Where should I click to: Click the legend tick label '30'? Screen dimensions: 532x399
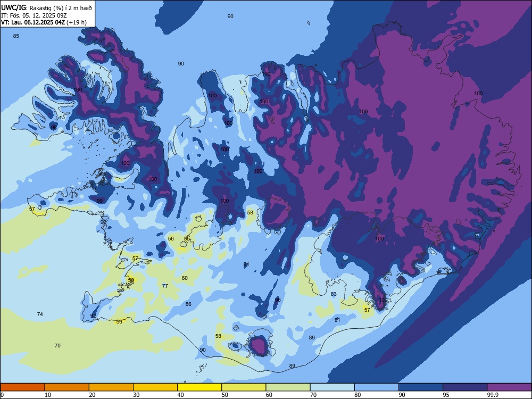(x=136, y=395)
